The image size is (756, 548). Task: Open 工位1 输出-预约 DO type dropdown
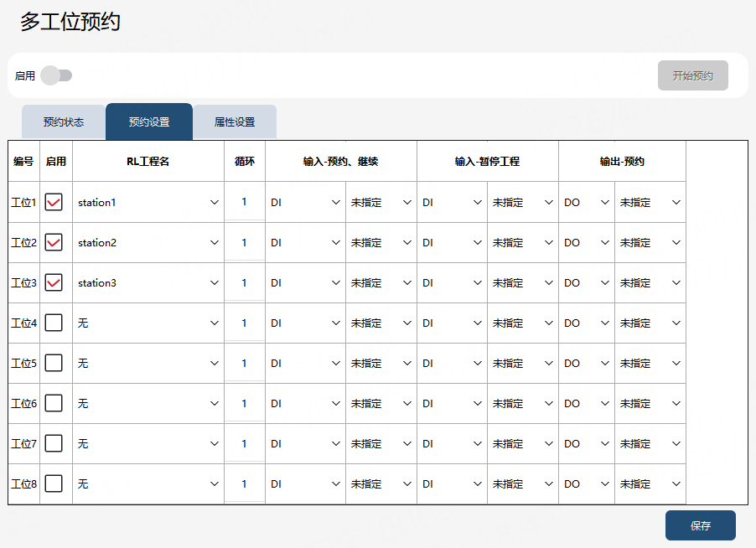click(x=587, y=203)
